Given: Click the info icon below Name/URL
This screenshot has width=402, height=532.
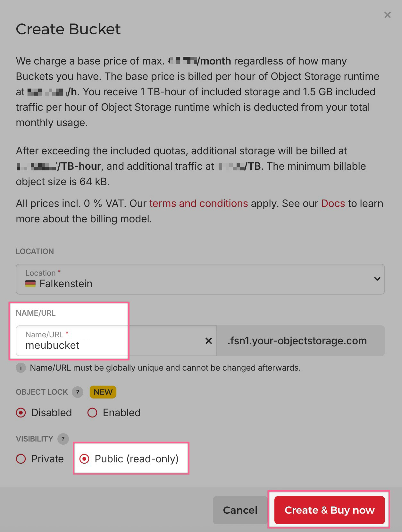Looking at the screenshot, I should (21, 368).
